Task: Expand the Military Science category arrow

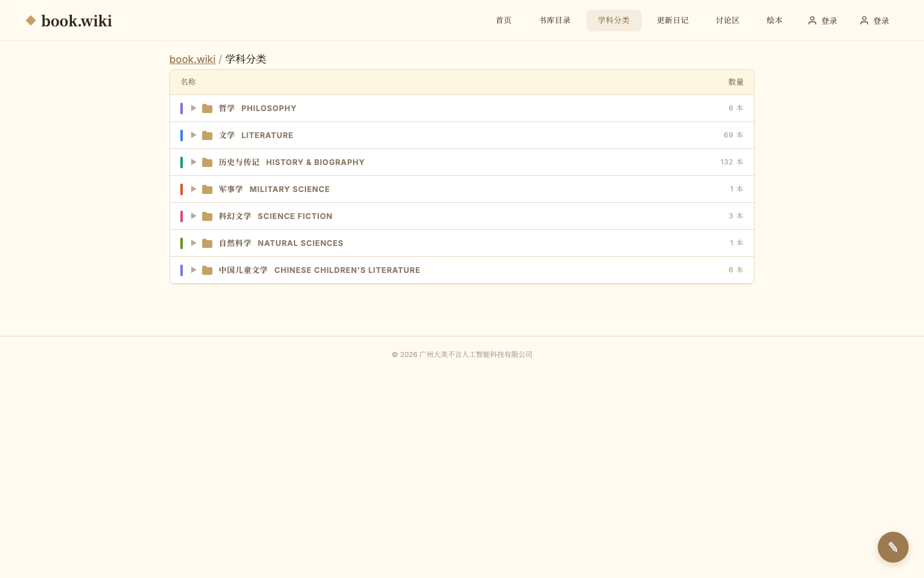Action: click(x=193, y=189)
